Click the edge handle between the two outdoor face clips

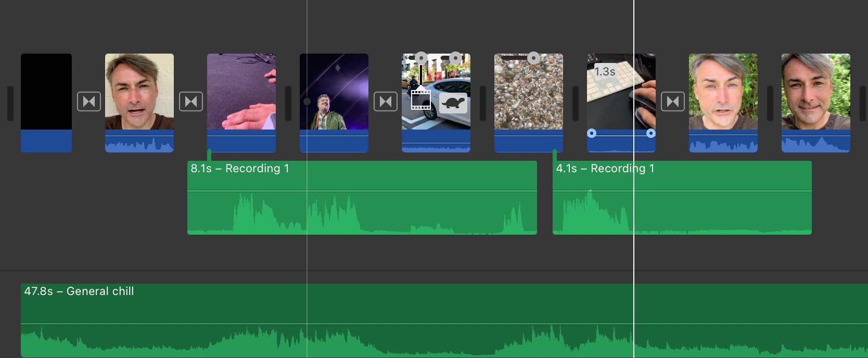pos(770,103)
